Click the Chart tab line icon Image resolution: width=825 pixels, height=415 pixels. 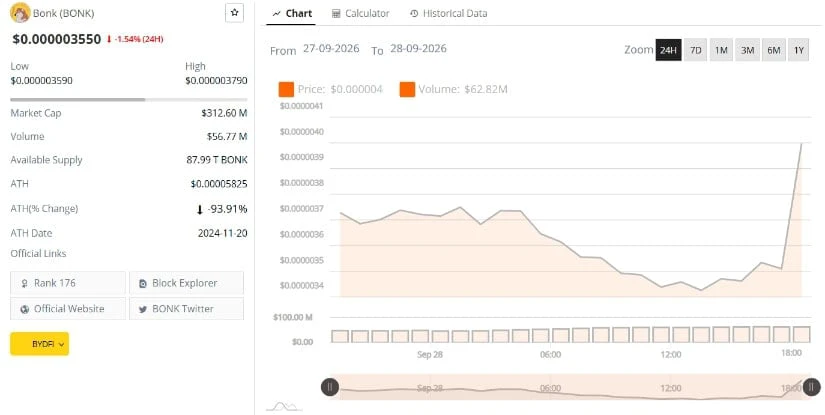(x=276, y=14)
